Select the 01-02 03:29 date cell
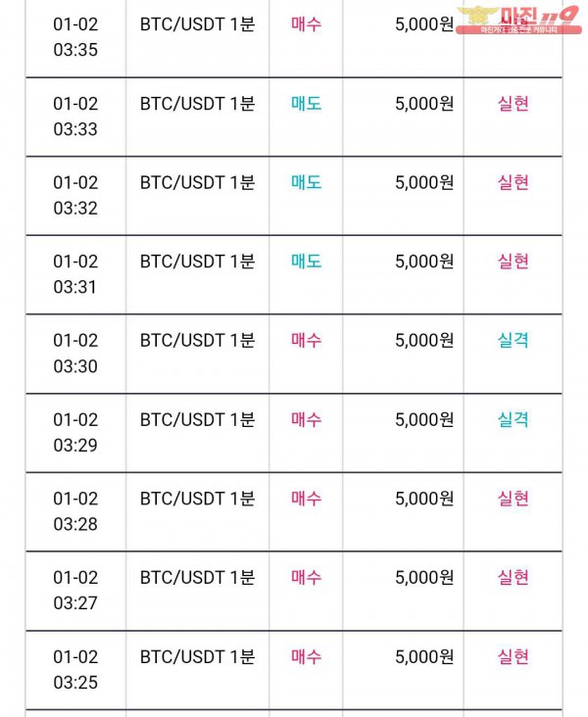The width and height of the screenshot is (588, 717). [75, 432]
